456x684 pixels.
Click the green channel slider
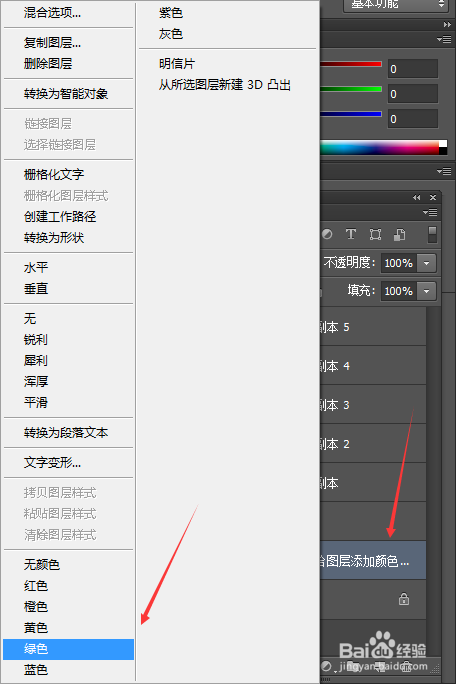coord(351,89)
